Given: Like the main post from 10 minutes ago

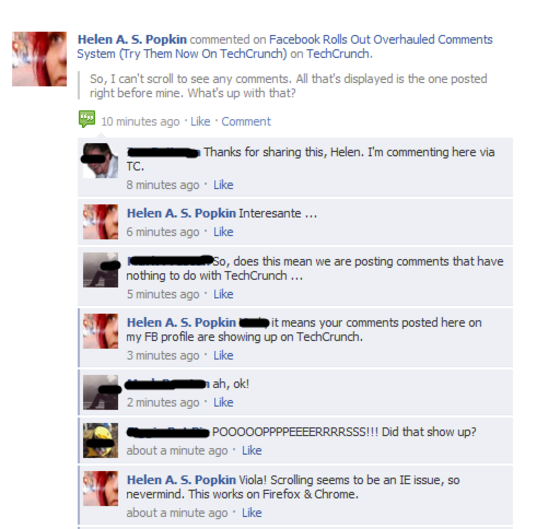Looking at the screenshot, I should pyautogui.click(x=200, y=121).
